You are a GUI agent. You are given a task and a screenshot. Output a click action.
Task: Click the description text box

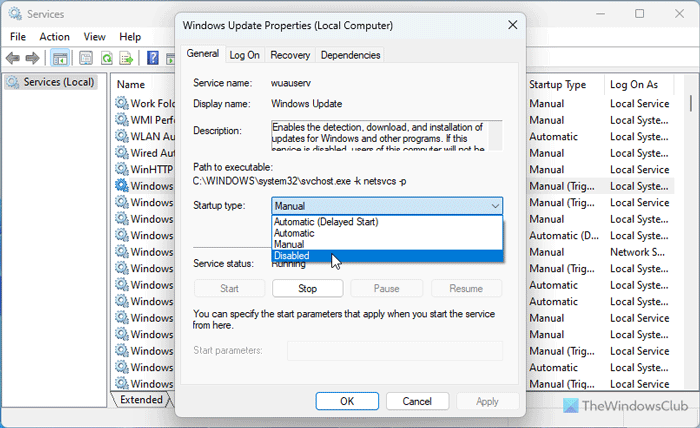pos(387,135)
